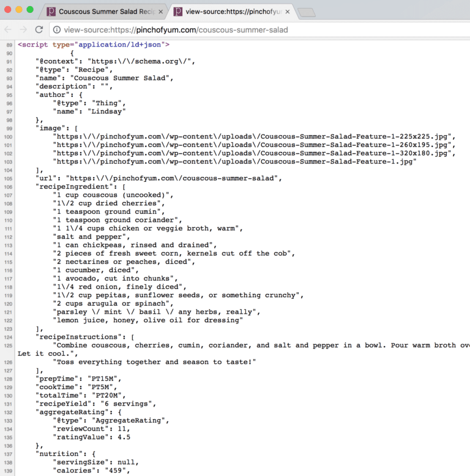Screen dimensions: 470x476
Task: Click the yellow minimize window button
Action: coord(20,10)
